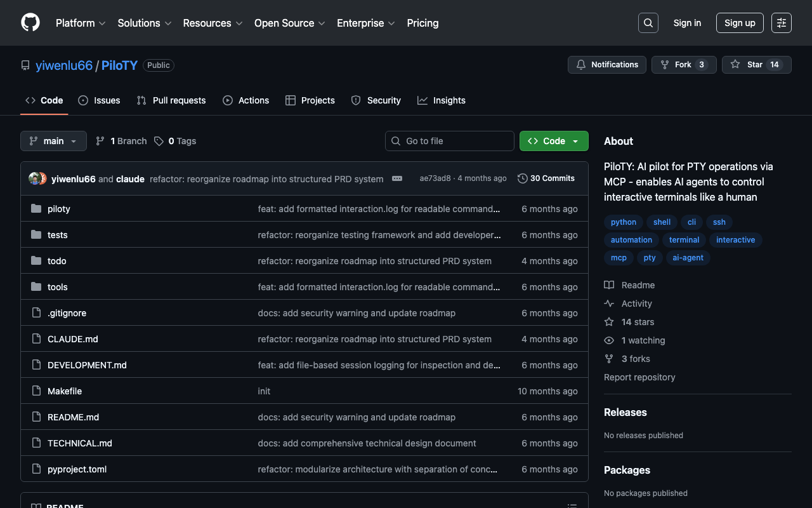Screen dimensions: 812x508
Task: Click the piloty folder icon
Action: point(36,209)
